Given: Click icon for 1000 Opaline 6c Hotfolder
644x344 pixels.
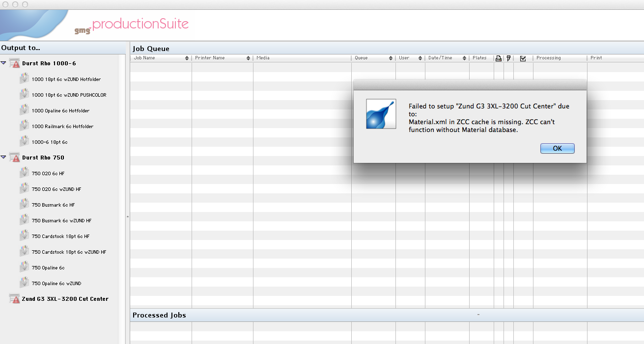Looking at the screenshot, I should tap(24, 110).
